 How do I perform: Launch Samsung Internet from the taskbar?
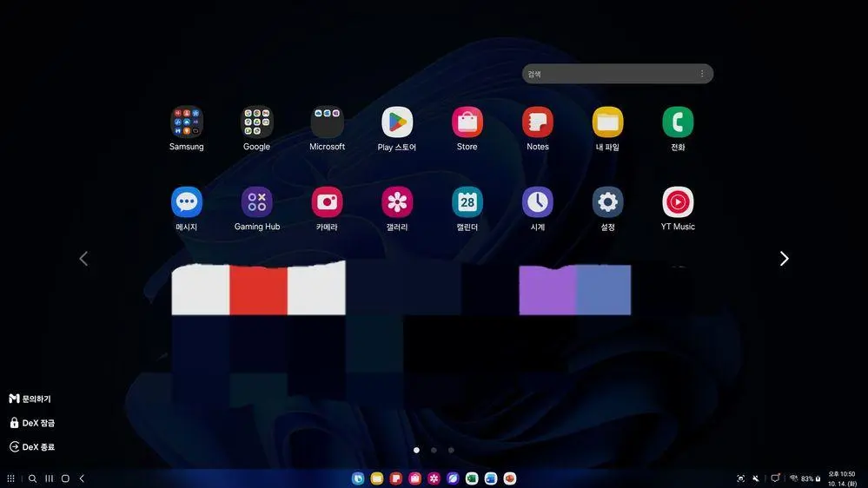click(x=453, y=478)
